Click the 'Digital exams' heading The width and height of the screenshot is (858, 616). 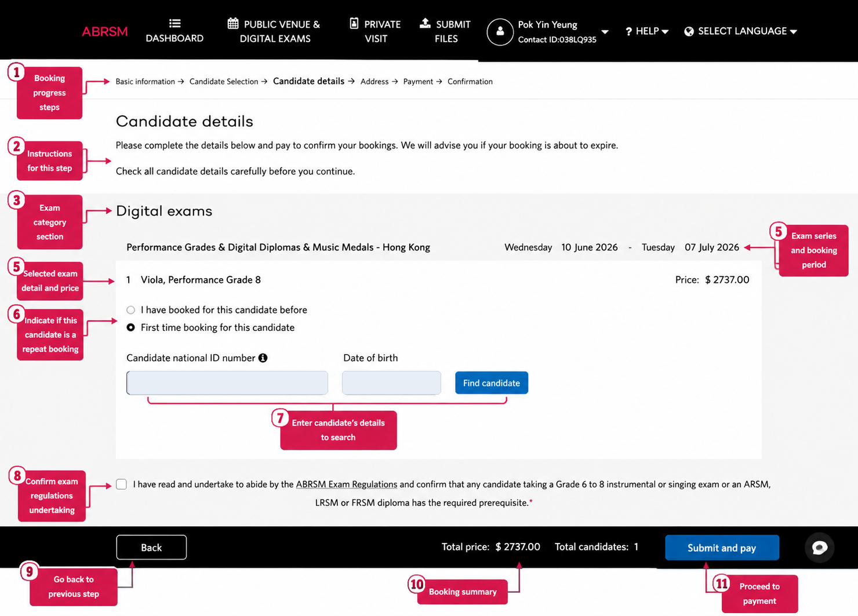tap(164, 211)
